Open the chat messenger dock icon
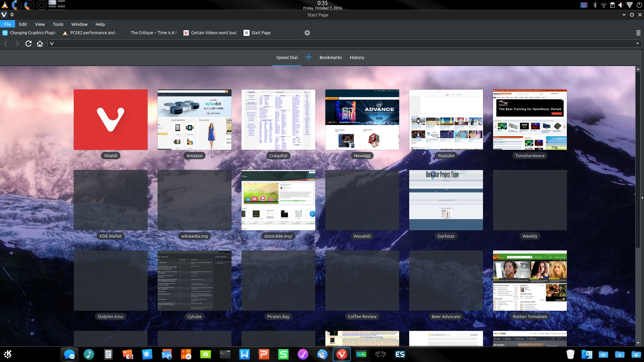644x362 pixels. 69,354
